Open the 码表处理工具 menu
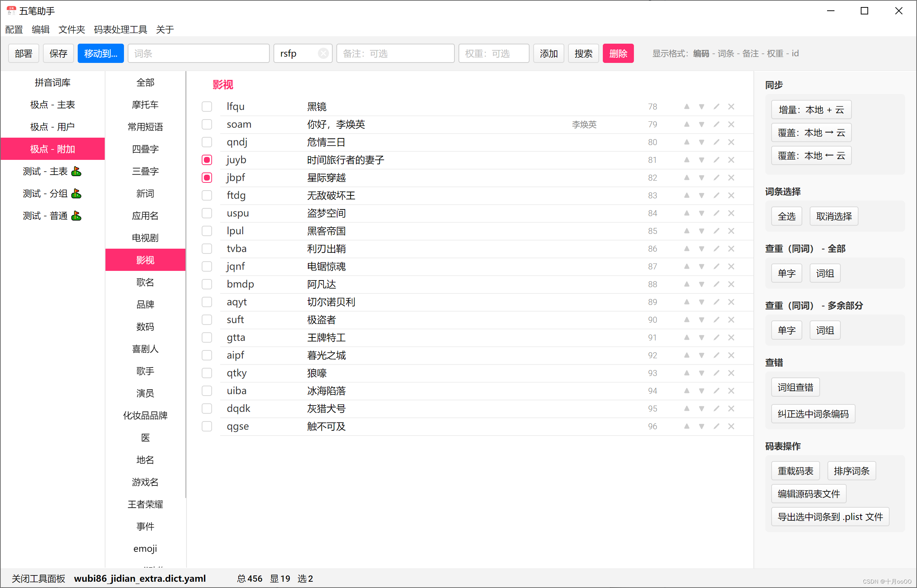 120,29
